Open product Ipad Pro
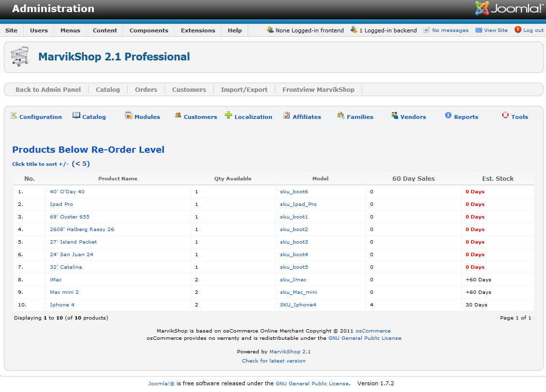This screenshot has width=546, height=392. (x=61, y=204)
